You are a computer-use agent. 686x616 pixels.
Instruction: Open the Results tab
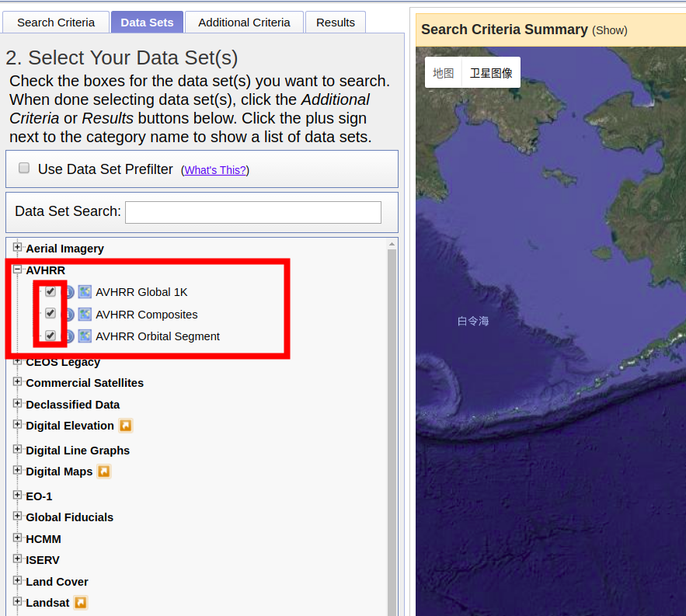[x=336, y=23]
